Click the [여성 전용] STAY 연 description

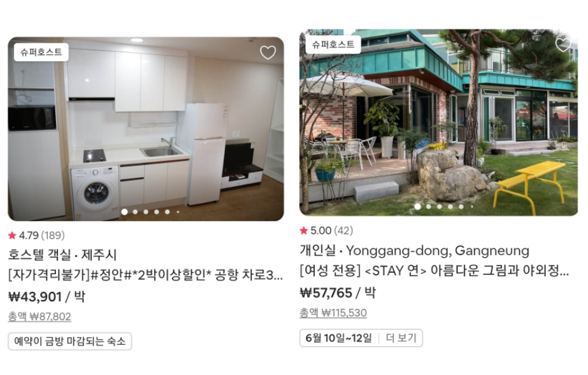tap(434, 270)
